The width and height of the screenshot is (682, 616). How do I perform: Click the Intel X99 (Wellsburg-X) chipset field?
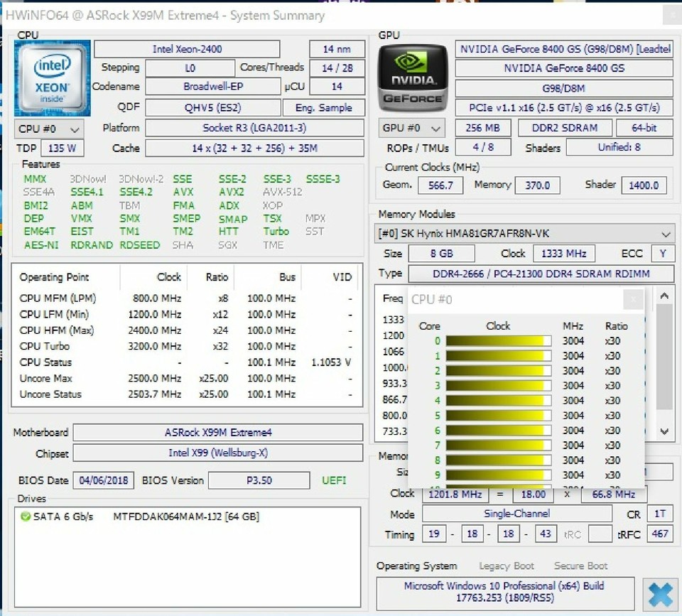pyautogui.click(x=218, y=453)
